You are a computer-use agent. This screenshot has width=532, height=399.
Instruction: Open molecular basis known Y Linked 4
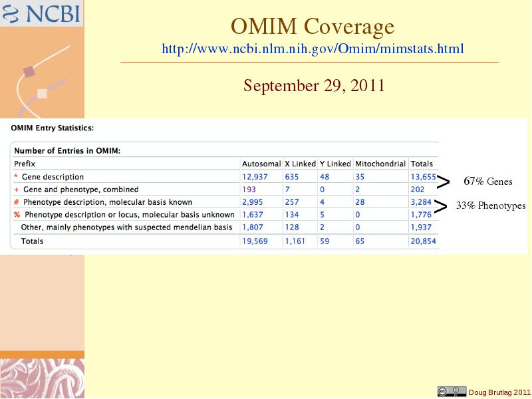[x=322, y=202]
